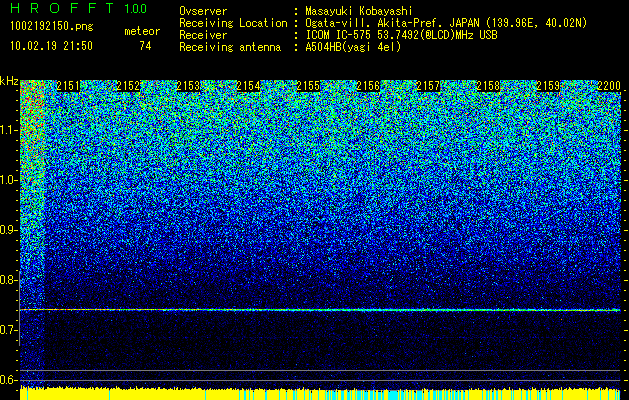Click the ICOM IC-575 53.7492 receiver text
Screen dimensions: 629x400
coord(401,35)
